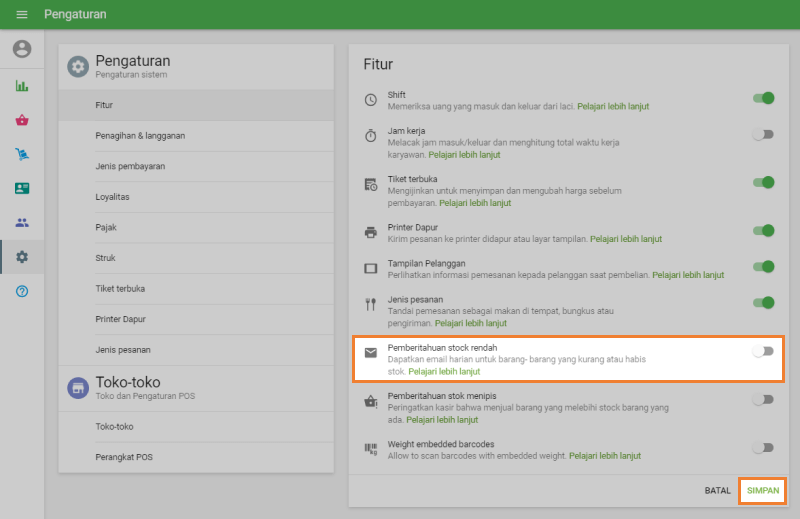Screen dimensions: 800x519
Task: Turn on Pemberitahuan stock rendah toggle
Action: point(764,351)
